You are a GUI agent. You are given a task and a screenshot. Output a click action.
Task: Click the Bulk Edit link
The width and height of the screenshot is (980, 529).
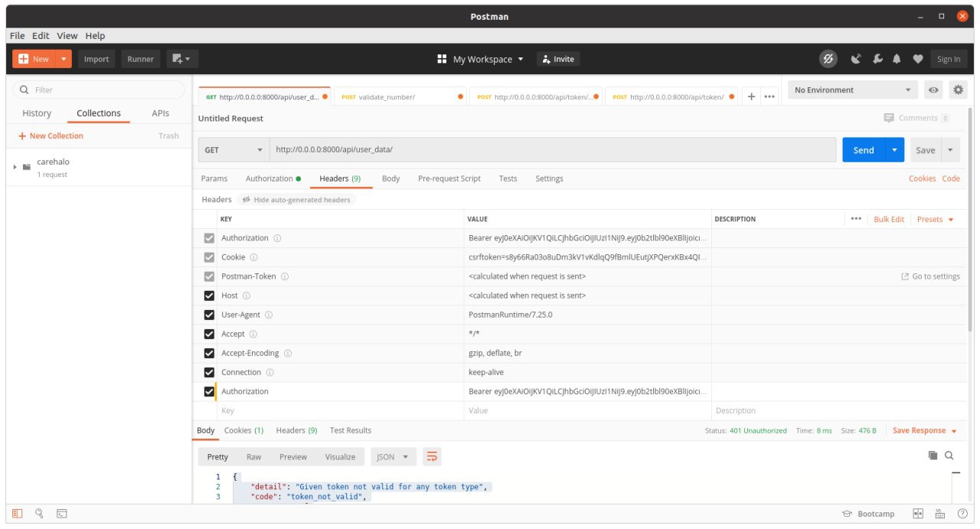(889, 219)
